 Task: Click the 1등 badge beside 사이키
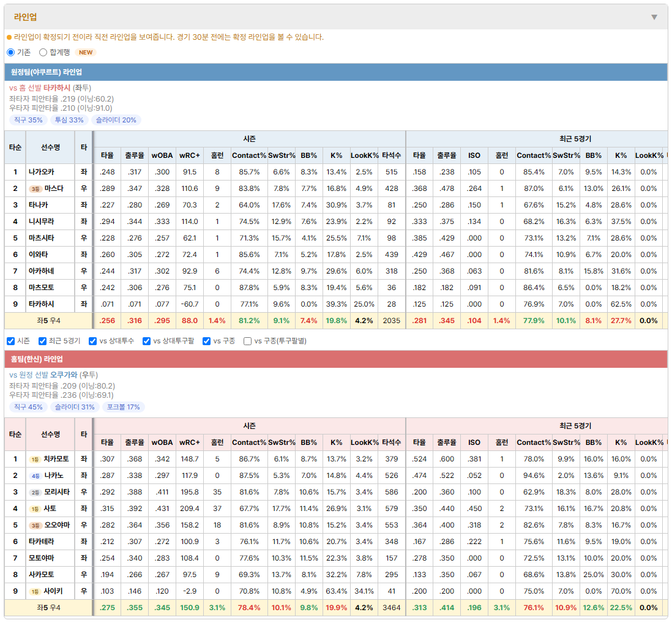click(x=35, y=592)
